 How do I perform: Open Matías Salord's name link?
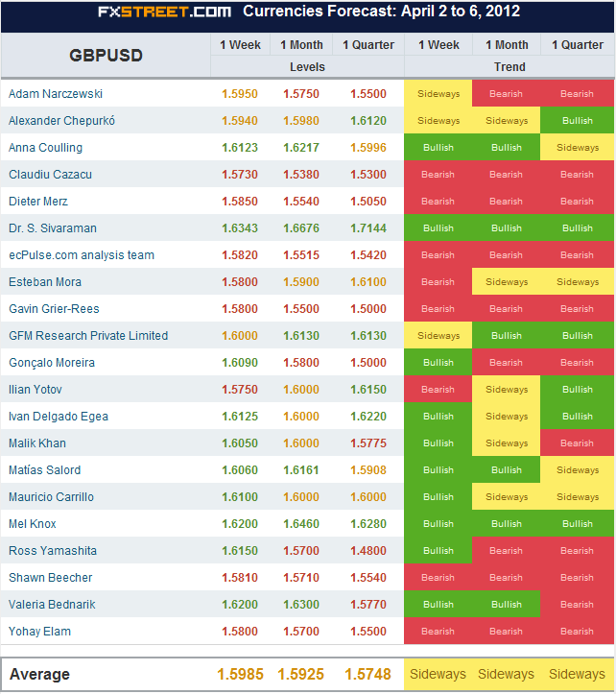(x=45, y=470)
